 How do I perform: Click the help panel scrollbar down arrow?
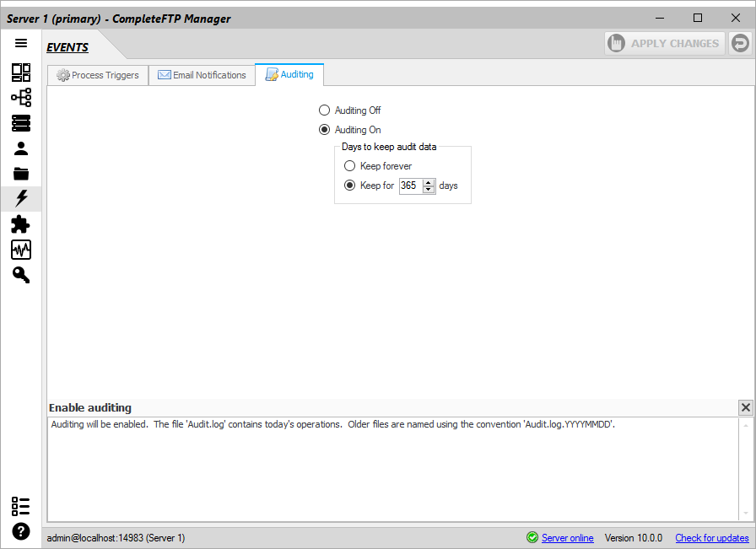tap(746, 514)
